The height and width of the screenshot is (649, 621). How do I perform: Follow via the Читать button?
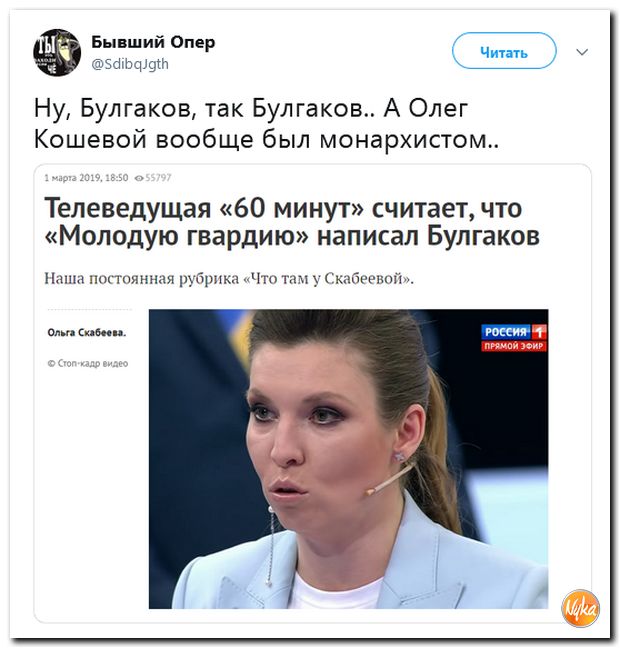click(x=504, y=50)
